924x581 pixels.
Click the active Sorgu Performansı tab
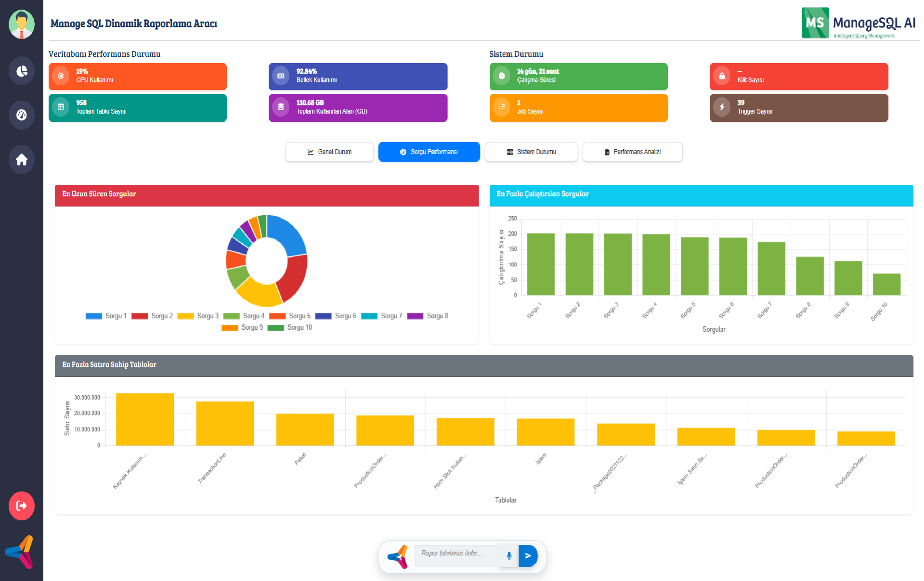[x=429, y=152]
